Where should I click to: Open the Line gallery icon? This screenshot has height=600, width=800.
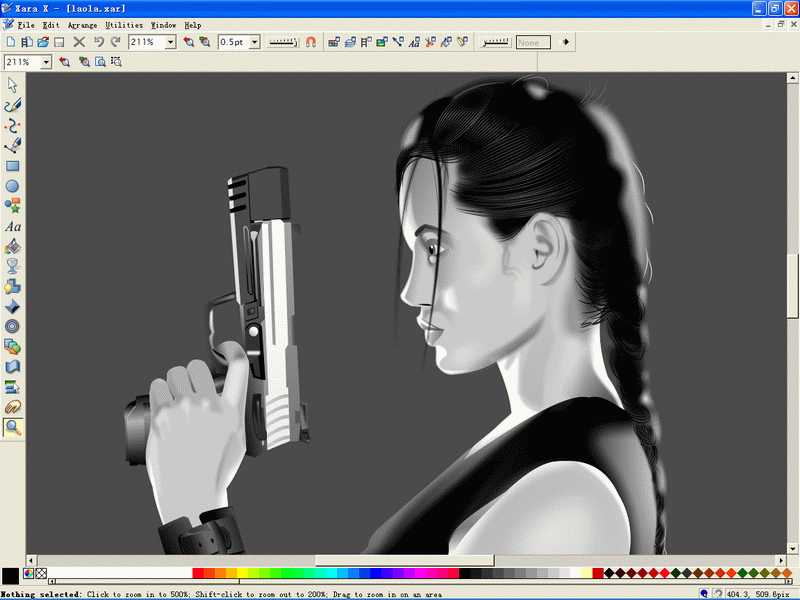tap(398, 42)
